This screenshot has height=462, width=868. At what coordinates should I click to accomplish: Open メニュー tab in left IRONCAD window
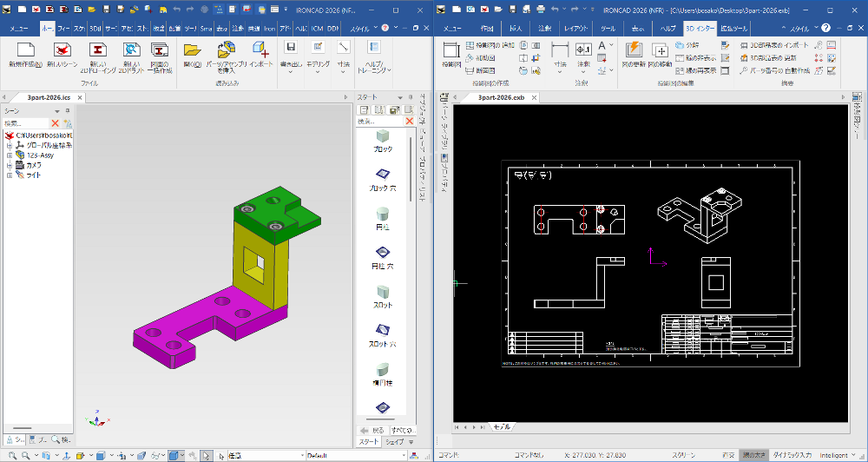(x=20, y=29)
